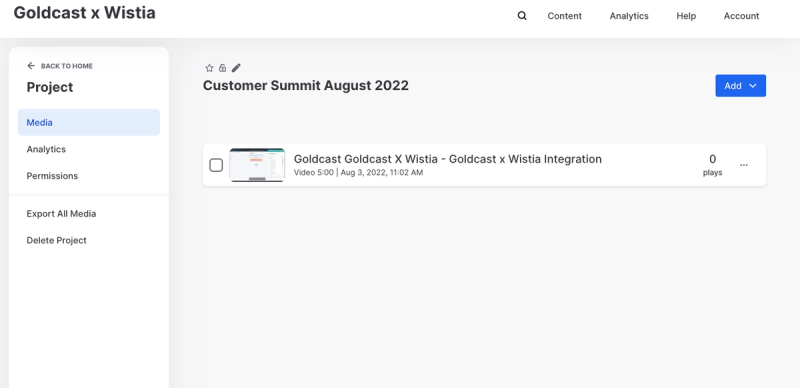
Task: Click the Goldcast video thumbnail
Action: tap(257, 165)
